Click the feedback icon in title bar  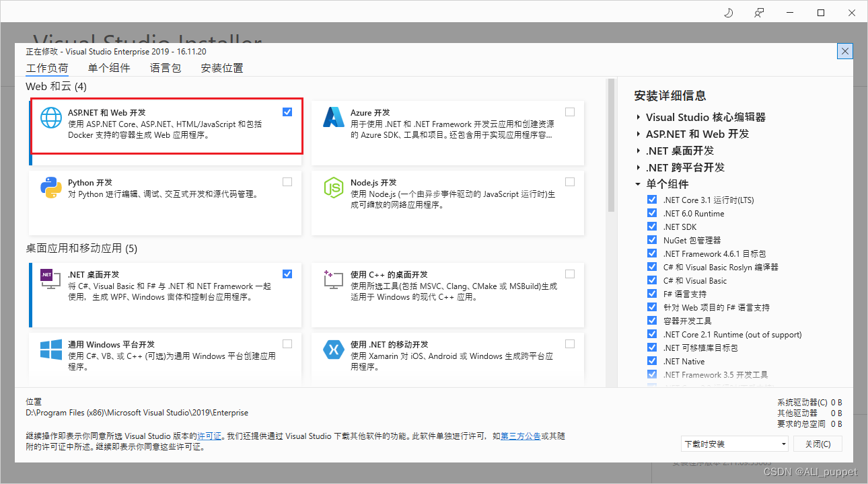(x=759, y=13)
